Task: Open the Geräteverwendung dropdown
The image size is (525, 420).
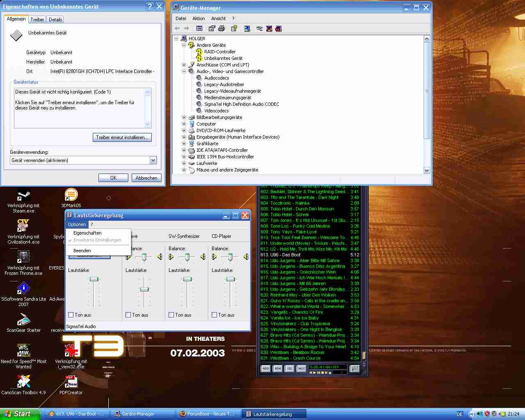Action: click(x=153, y=160)
